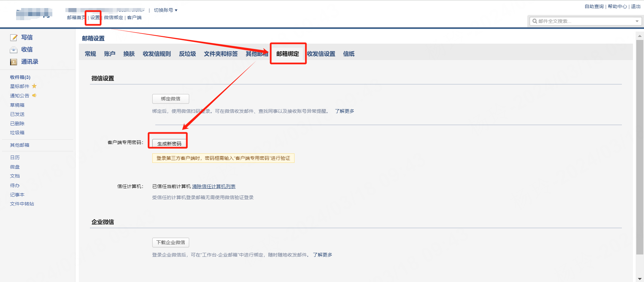Click the vertical scrollbar thumb
The height and width of the screenshot is (282, 644).
point(640,147)
